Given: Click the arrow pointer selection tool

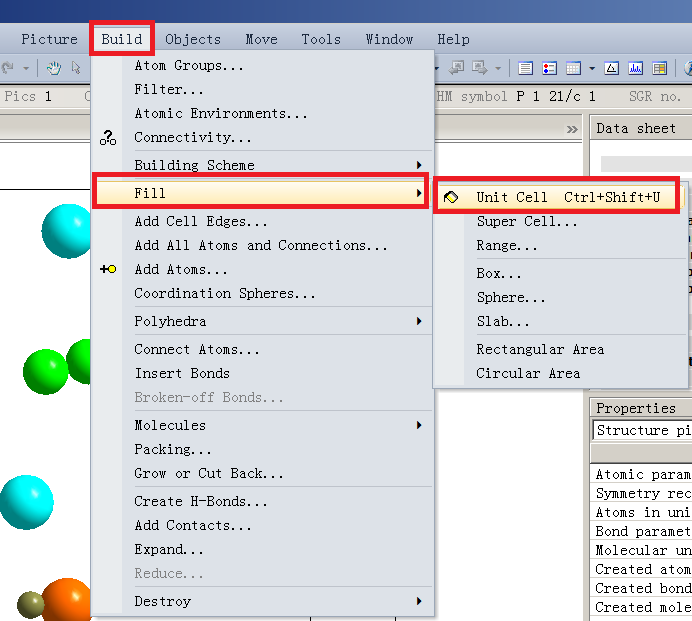Looking at the screenshot, I should (77, 69).
